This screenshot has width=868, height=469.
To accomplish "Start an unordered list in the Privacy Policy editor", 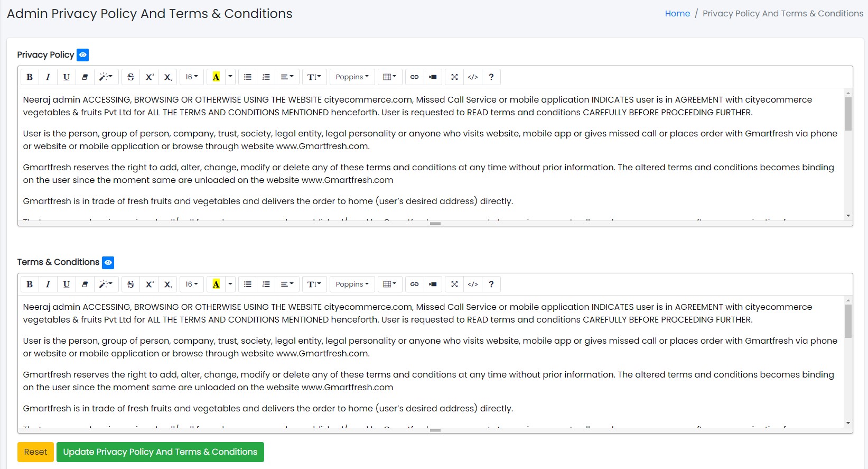I will pos(248,77).
